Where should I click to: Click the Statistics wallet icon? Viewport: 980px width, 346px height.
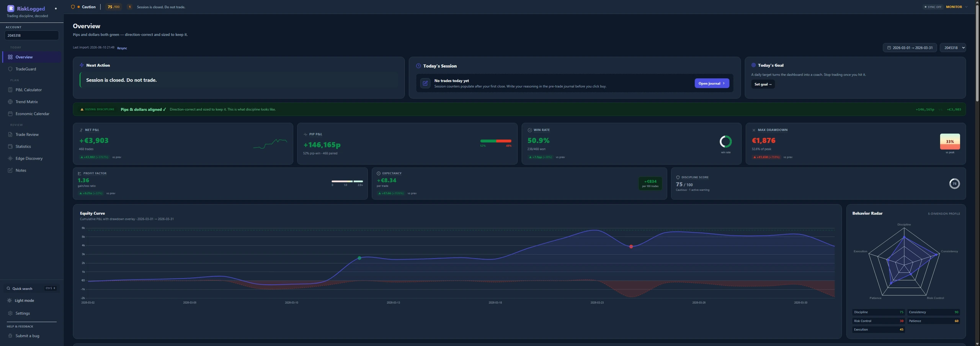point(10,146)
